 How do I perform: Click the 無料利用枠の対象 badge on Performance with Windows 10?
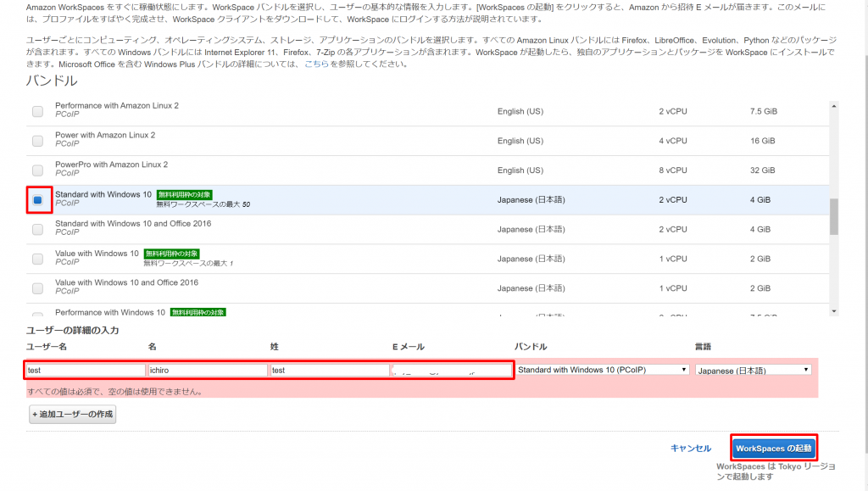click(198, 312)
